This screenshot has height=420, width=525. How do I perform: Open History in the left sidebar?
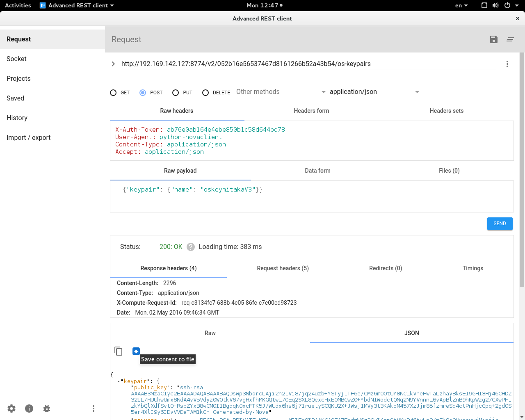[17, 118]
